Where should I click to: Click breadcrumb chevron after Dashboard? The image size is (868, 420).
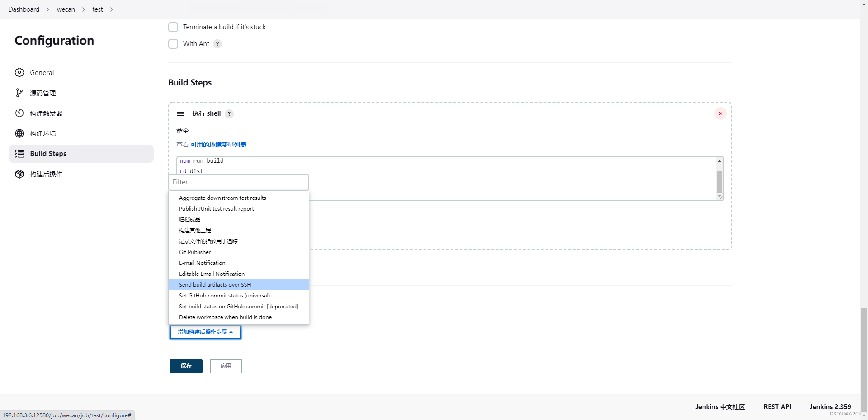click(x=47, y=9)
